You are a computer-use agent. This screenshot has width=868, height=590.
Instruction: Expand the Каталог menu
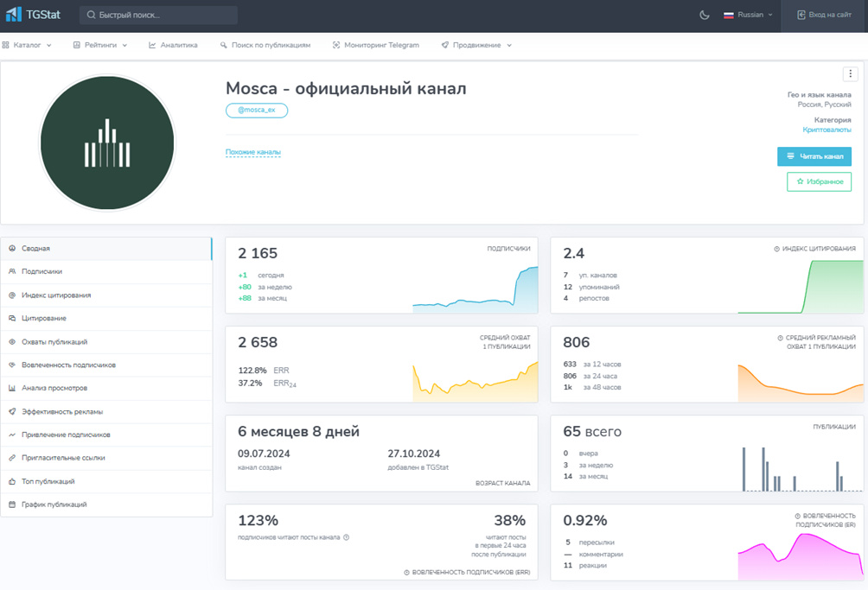click(27, 45)
